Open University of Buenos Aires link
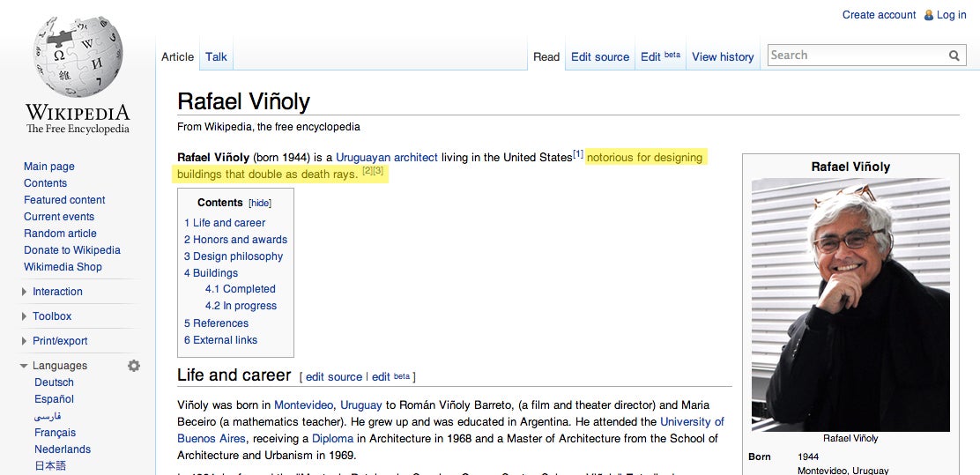980x475 pixels. (x=692, y=422)
